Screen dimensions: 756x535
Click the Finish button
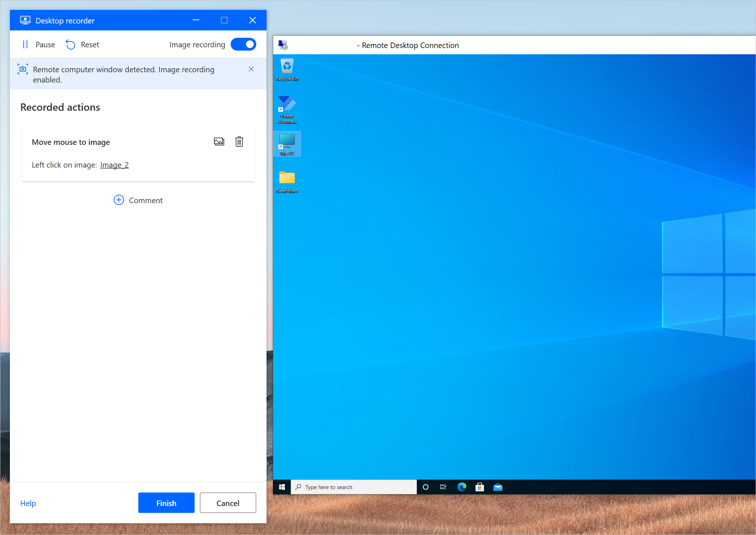tap(166, 503)
